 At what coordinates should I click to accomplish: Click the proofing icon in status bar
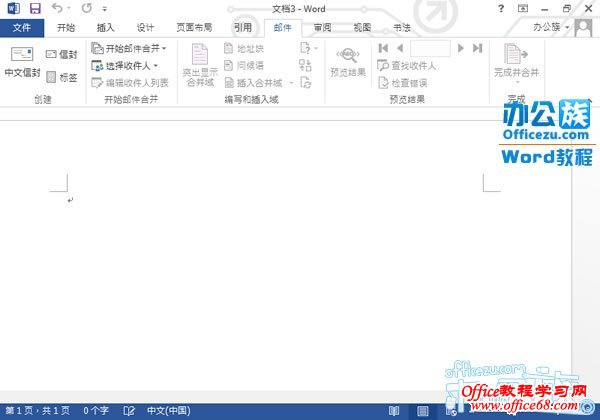129,411
